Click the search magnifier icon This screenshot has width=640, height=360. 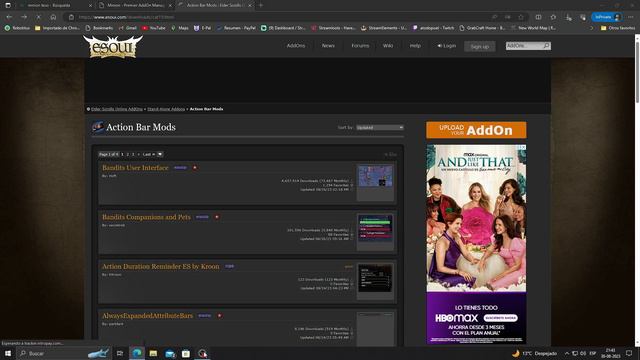(547, 46)
